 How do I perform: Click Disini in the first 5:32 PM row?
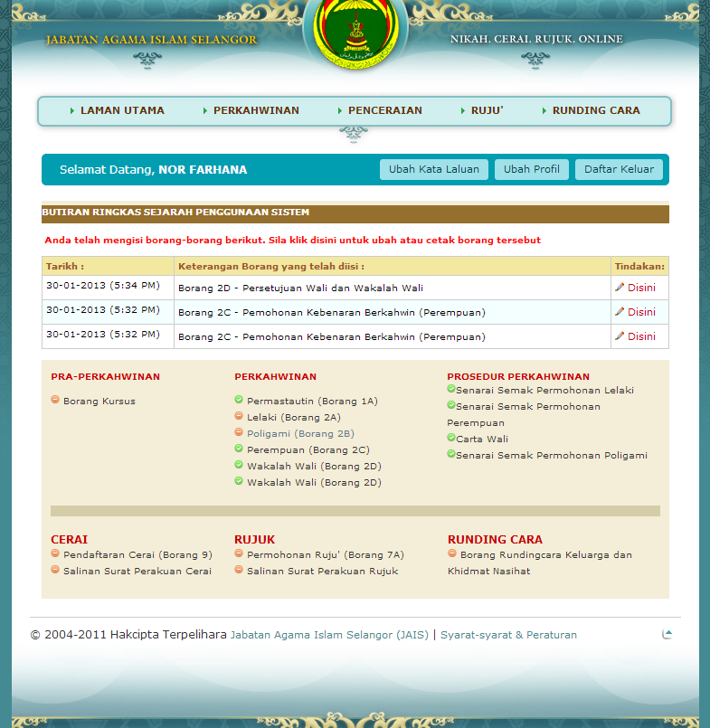pyautogui.click(x=642, y=312)
